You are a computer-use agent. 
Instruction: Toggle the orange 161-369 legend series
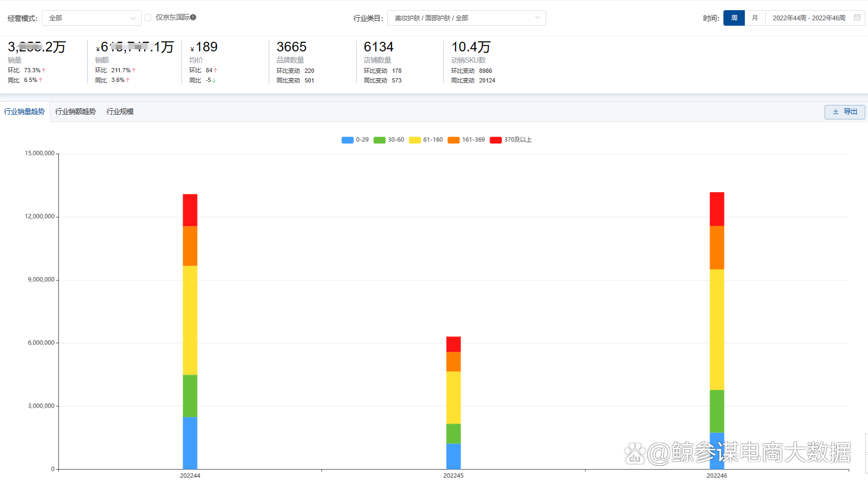pyautogui.click(x=466, y=140)
